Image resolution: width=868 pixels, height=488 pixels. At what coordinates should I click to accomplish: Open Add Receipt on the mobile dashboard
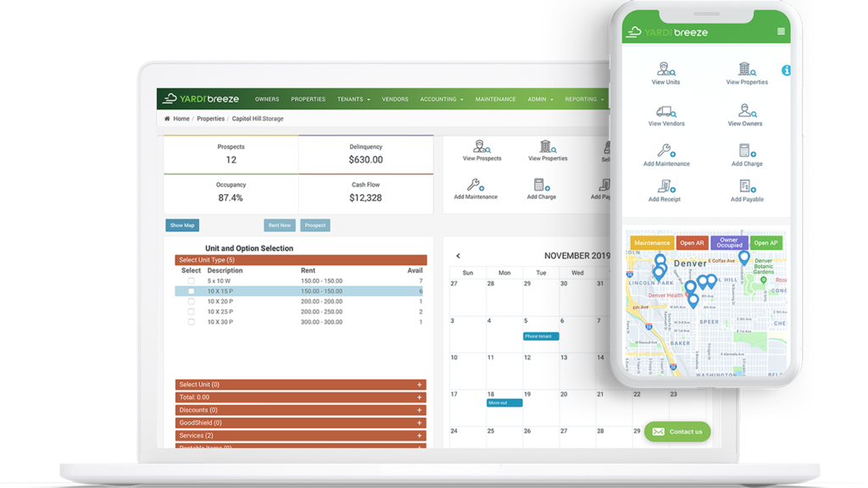click(666, 191)
